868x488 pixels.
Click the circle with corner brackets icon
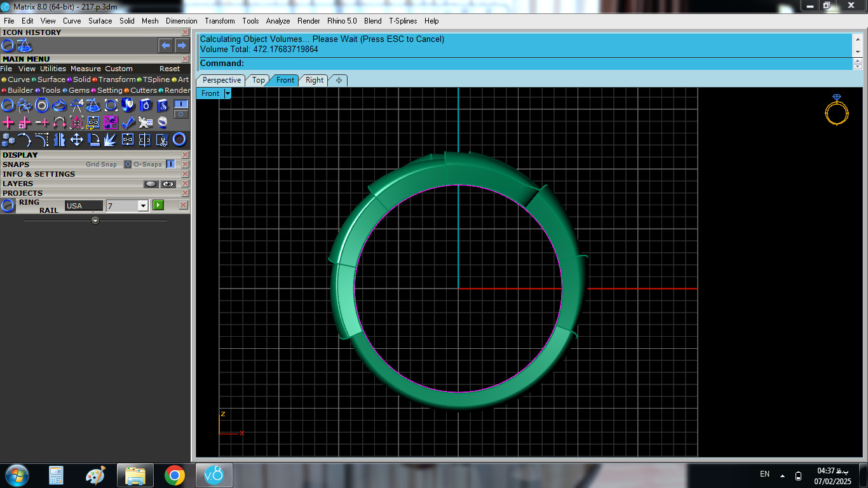point(111,105)
